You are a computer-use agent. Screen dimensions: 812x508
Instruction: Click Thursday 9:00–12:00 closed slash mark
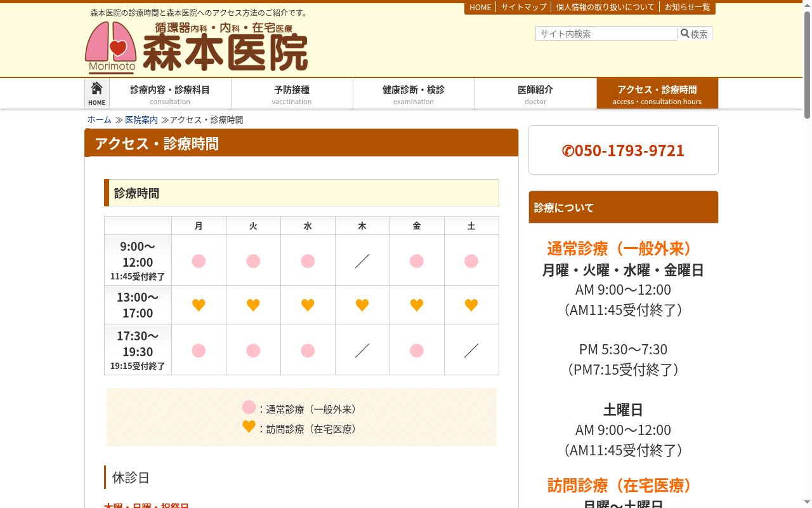(362, 261)
